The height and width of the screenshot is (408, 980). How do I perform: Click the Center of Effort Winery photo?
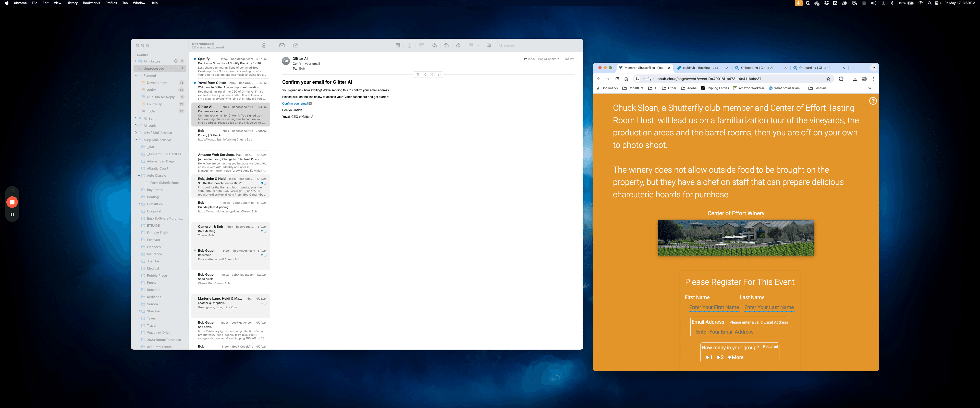pyautogui.click(x=736, y=238)
